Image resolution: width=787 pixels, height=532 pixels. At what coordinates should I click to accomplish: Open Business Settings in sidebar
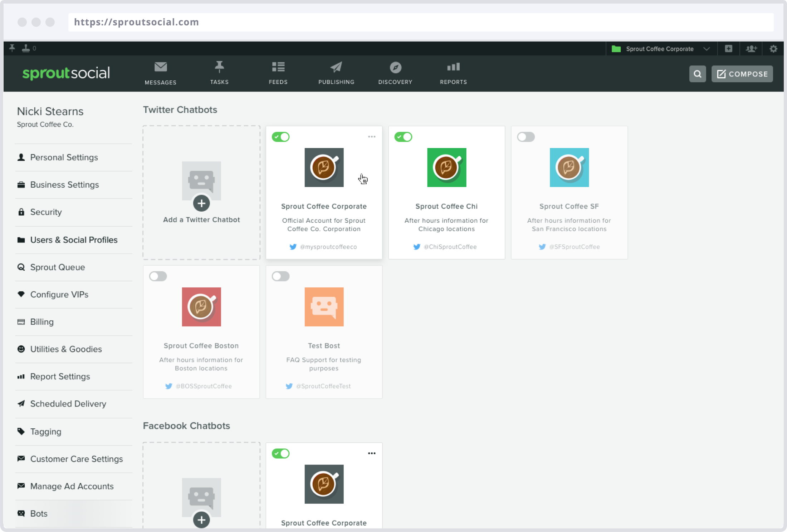tap(74, 185)
